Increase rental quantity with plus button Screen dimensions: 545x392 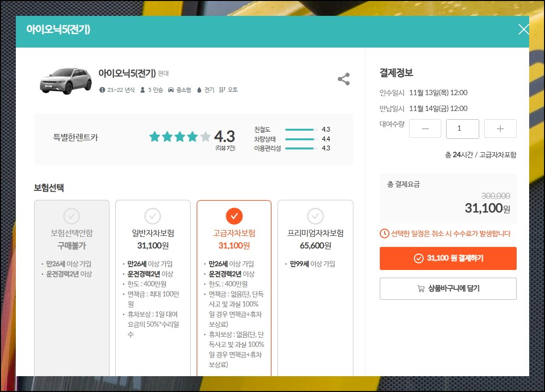500,129
